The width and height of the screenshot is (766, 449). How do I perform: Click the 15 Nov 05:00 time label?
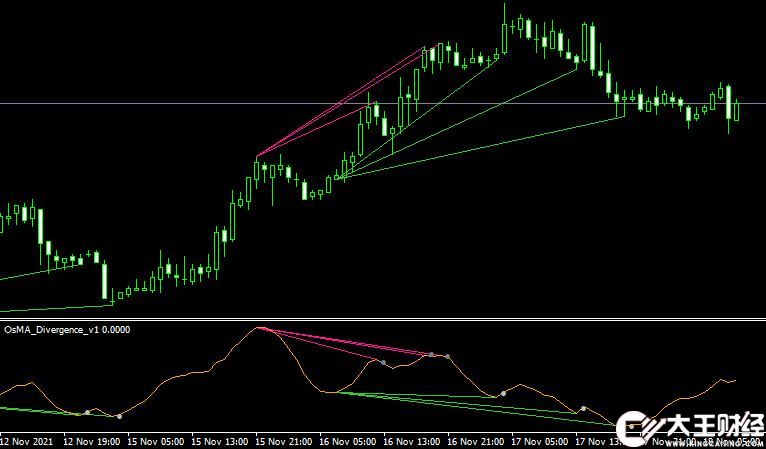tap(156, 442)
